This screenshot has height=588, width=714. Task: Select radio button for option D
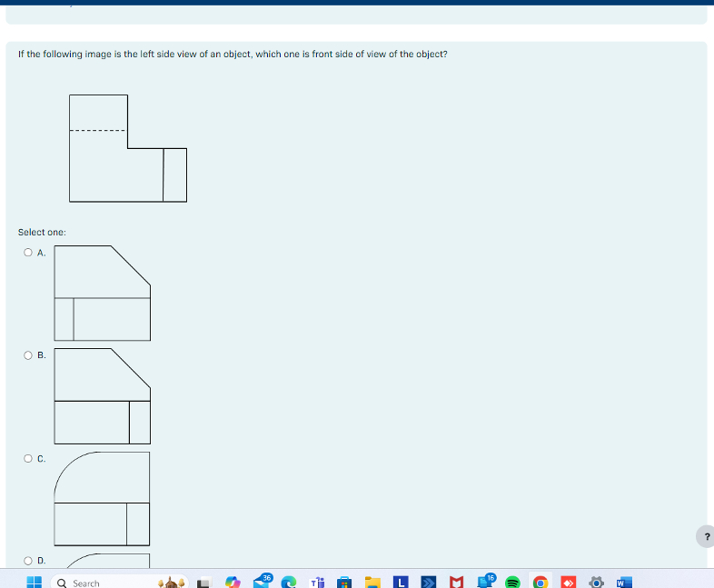click(x=28, y=561)
